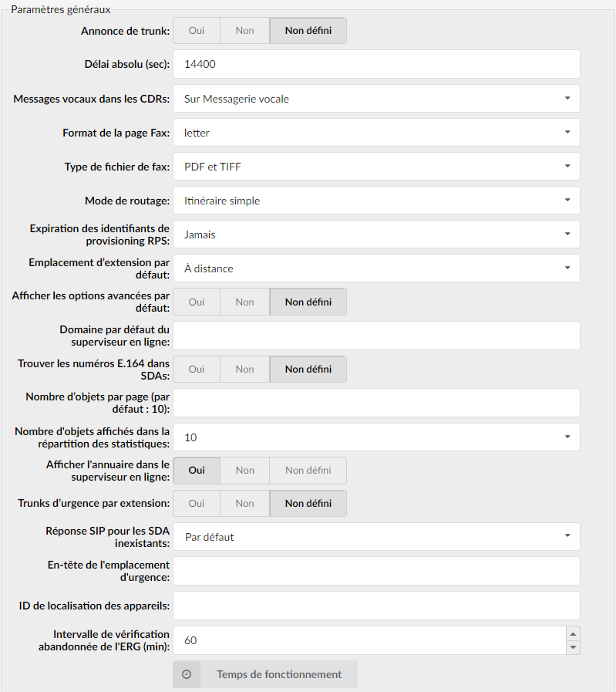Focus the Délai absolu (sec) field
This screenshot has width=616, height=692.
(376, 64)
